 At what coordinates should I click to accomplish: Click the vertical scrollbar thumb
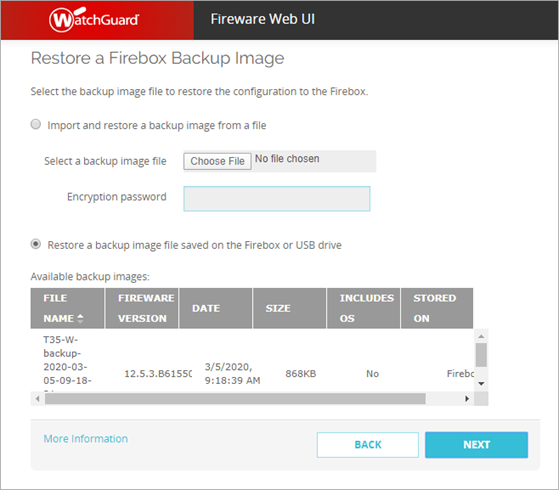pos(481,355)
